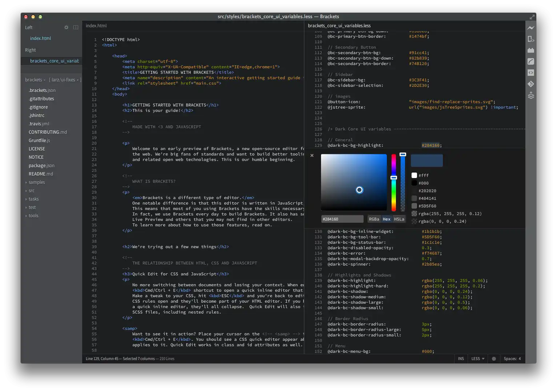Open working files settings gear icon
The height and width of the screenshot is (392, 557).
[66, 27]
